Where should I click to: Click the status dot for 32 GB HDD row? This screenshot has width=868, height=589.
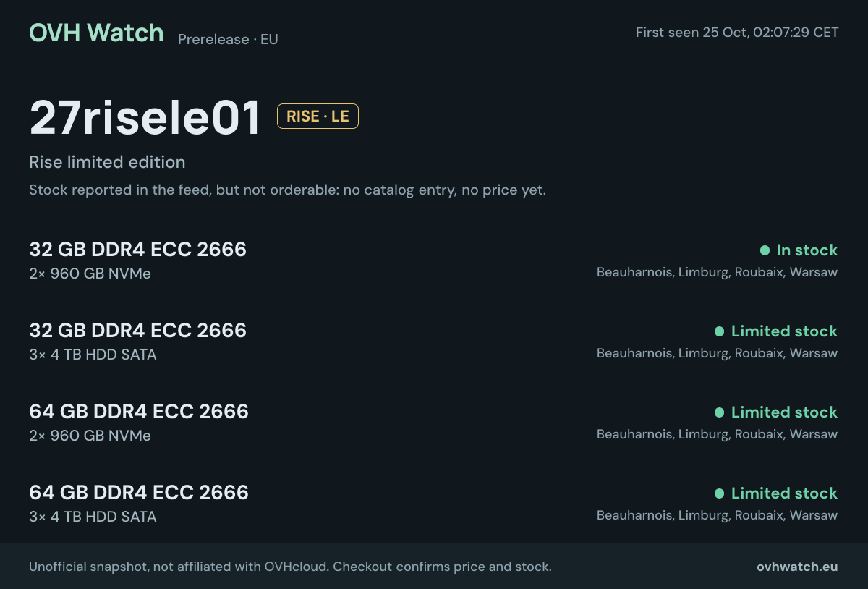(719, 331)
